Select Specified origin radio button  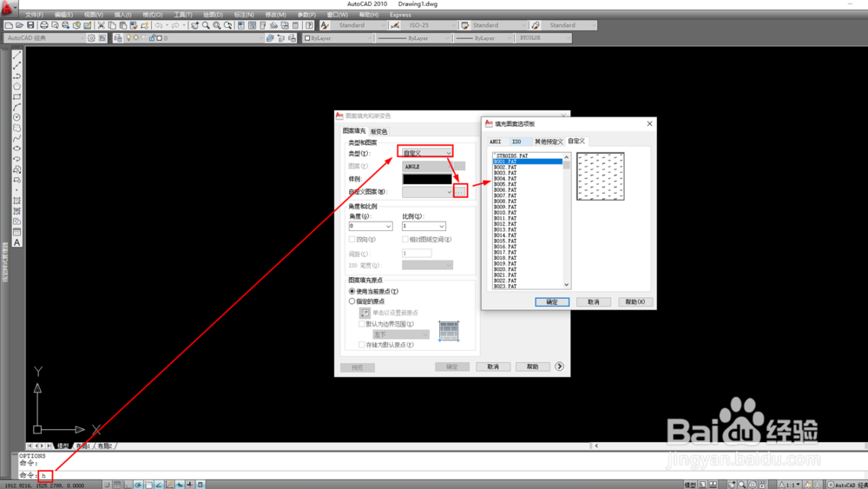coord(352,301)
